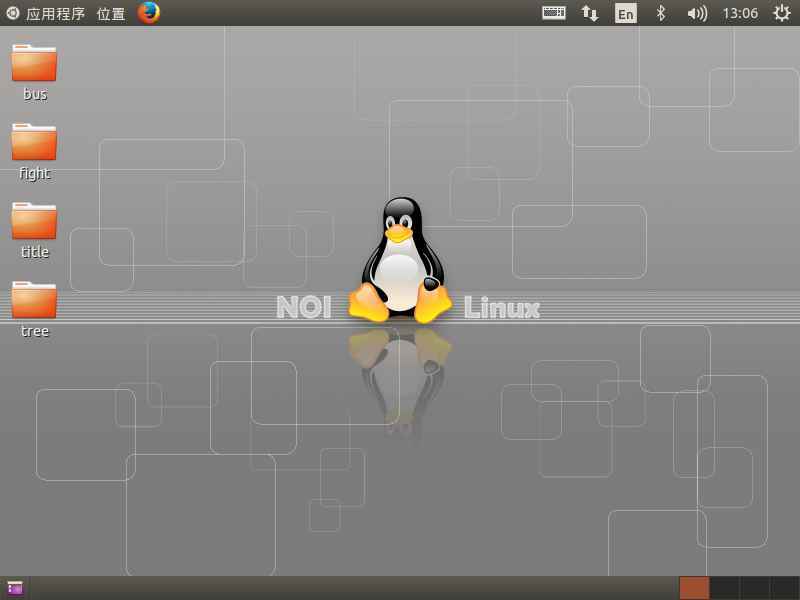
Task: Open the En input language indicator
Action: tap(626, 13)
